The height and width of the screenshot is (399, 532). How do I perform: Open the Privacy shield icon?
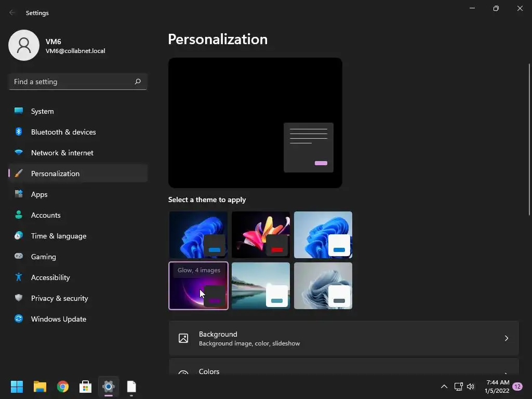(19, 298)
